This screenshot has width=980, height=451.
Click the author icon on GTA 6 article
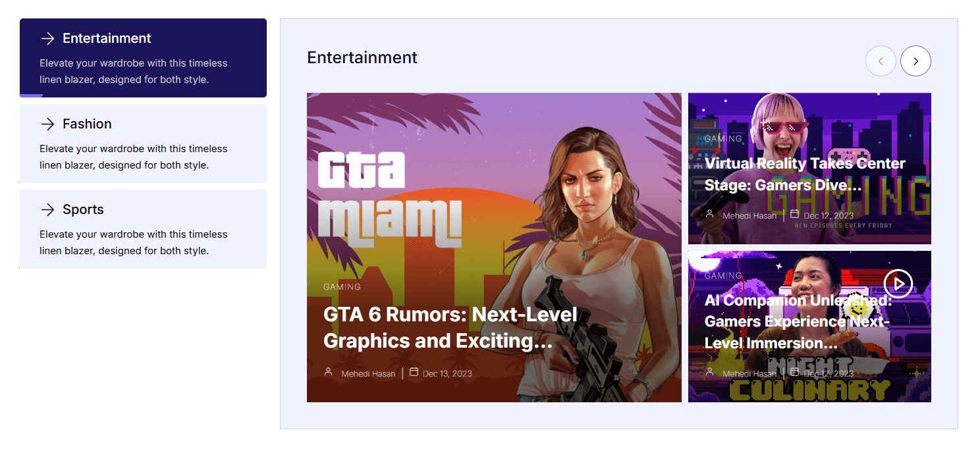click(328, 373)
